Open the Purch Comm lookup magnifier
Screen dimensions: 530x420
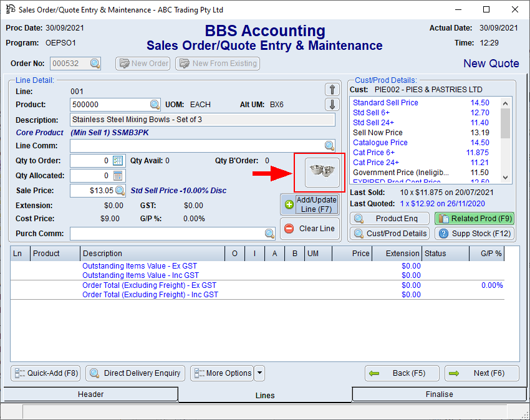coord(269,233)
